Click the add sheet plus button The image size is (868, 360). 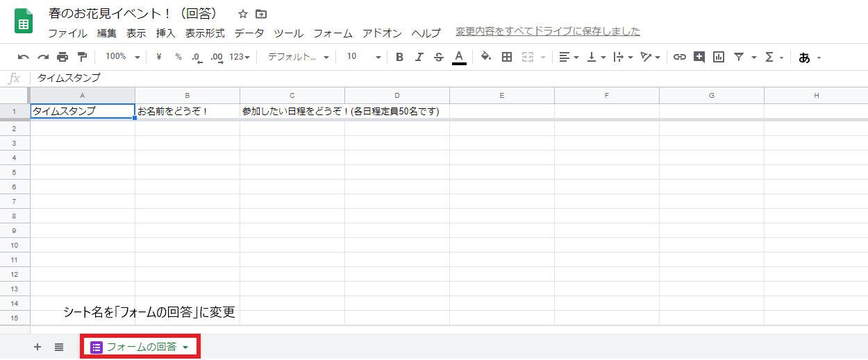(x=37, y=347)
